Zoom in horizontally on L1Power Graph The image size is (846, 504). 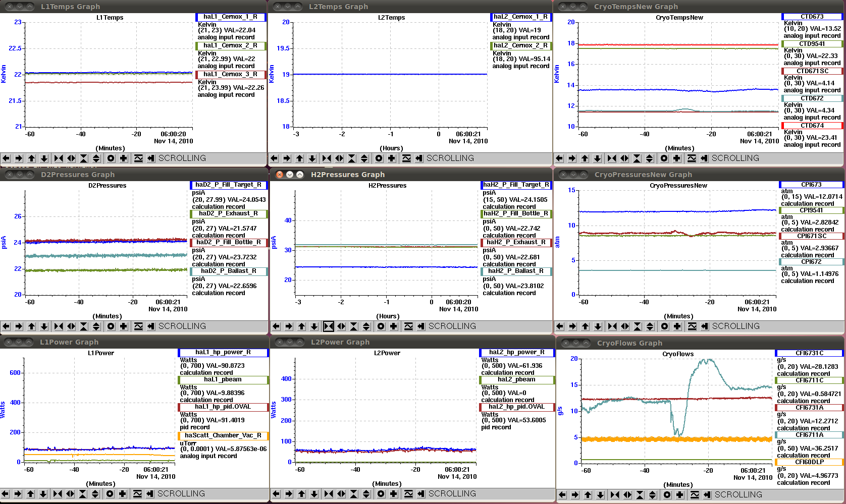coord(58,494)
